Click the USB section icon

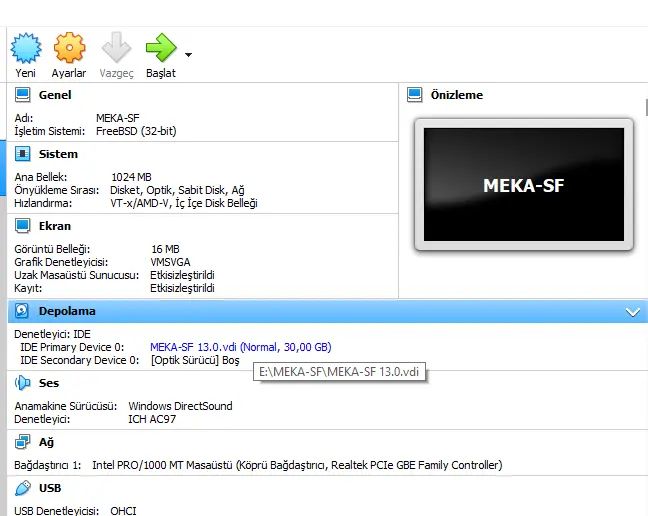click(x=22, y=488)
